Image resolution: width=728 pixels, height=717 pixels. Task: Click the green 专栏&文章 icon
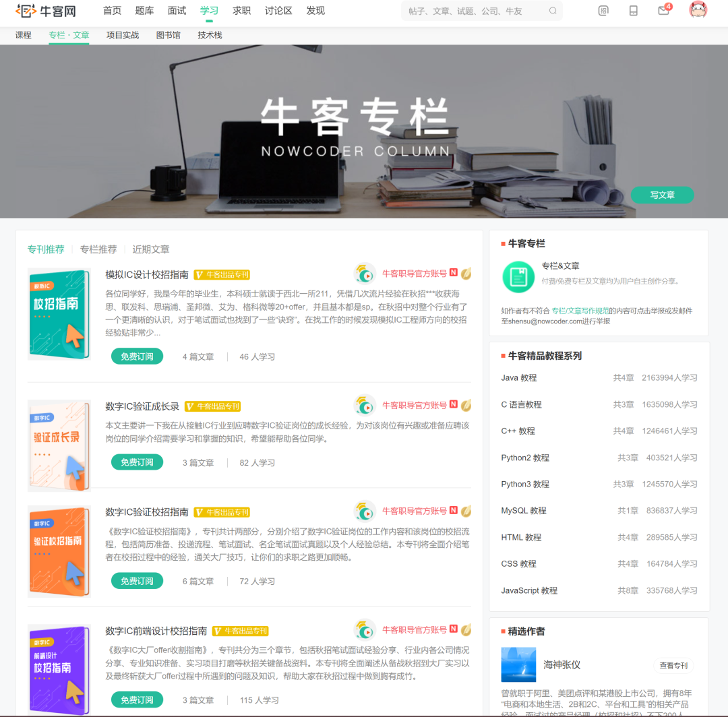coord(518,277)
